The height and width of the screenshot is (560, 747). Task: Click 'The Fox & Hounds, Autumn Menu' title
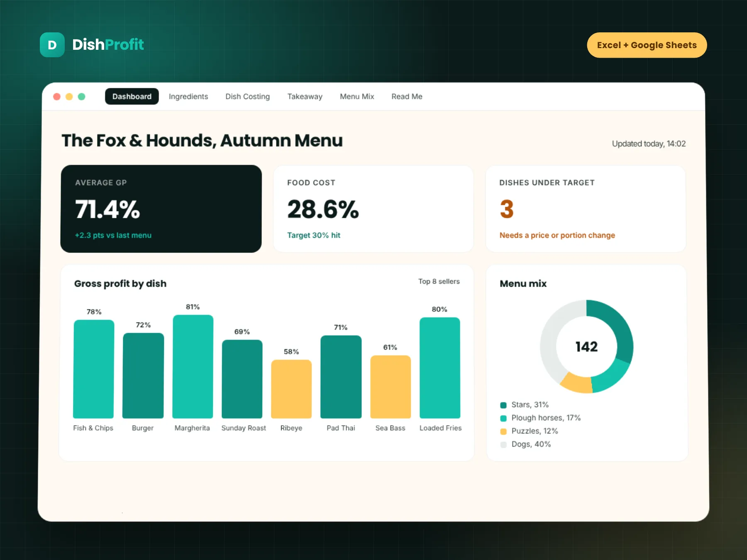coord(202,141)
